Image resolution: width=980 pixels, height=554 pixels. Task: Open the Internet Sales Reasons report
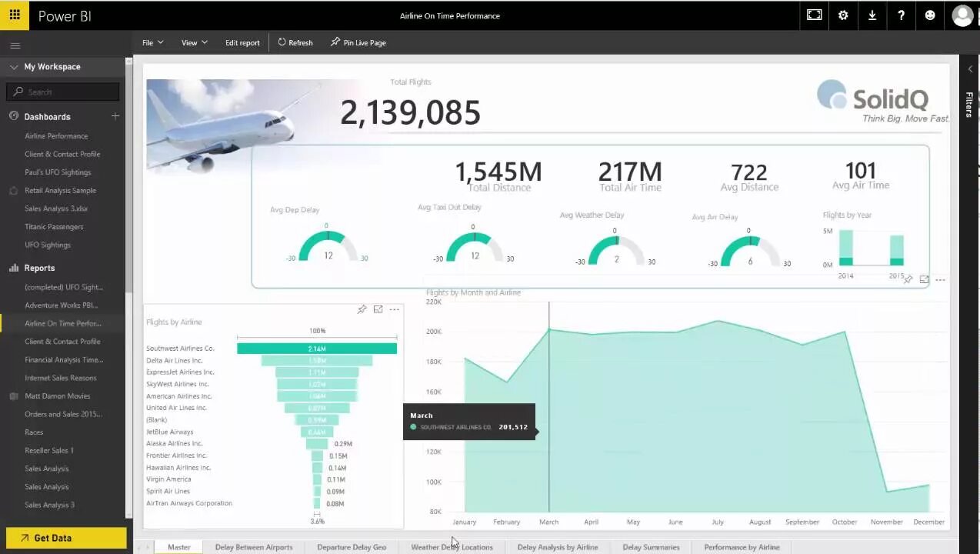[61, 378]
